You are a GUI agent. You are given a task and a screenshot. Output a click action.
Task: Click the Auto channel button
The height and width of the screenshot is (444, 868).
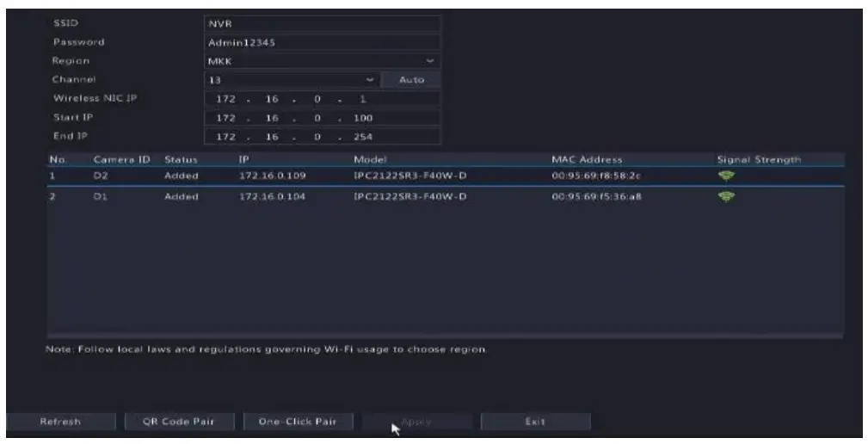coord(411,80)
